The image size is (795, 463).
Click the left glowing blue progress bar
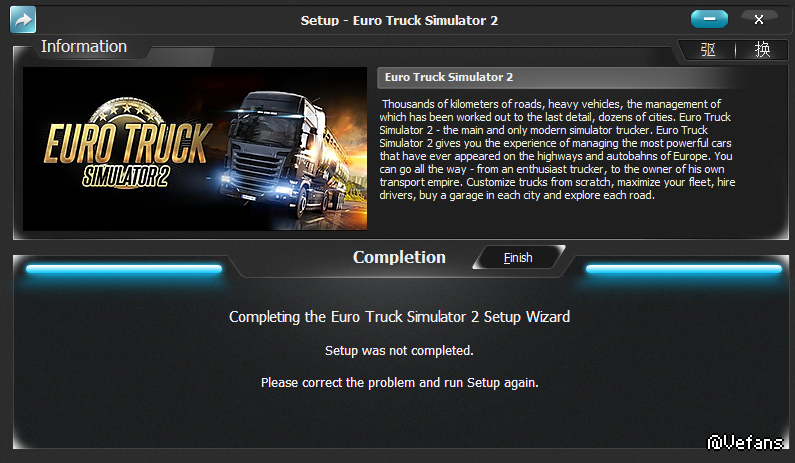(124, 269)
